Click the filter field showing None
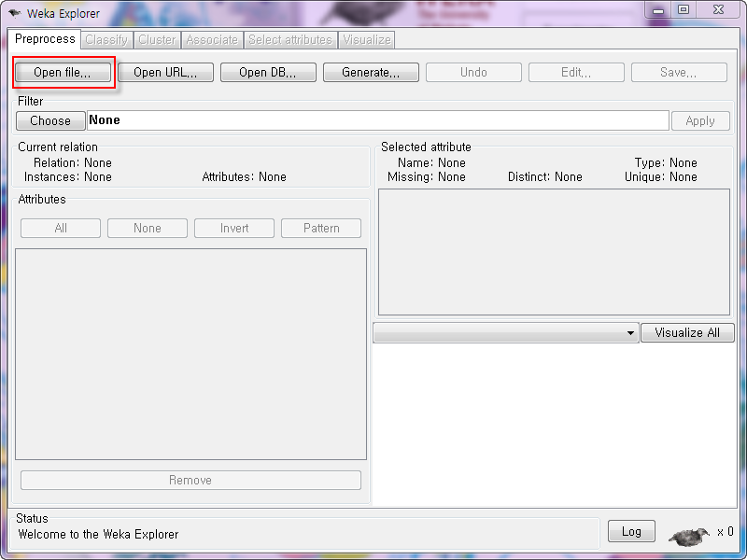The height and width of the screenshot is (560, 747). click(x=378, y=120)
